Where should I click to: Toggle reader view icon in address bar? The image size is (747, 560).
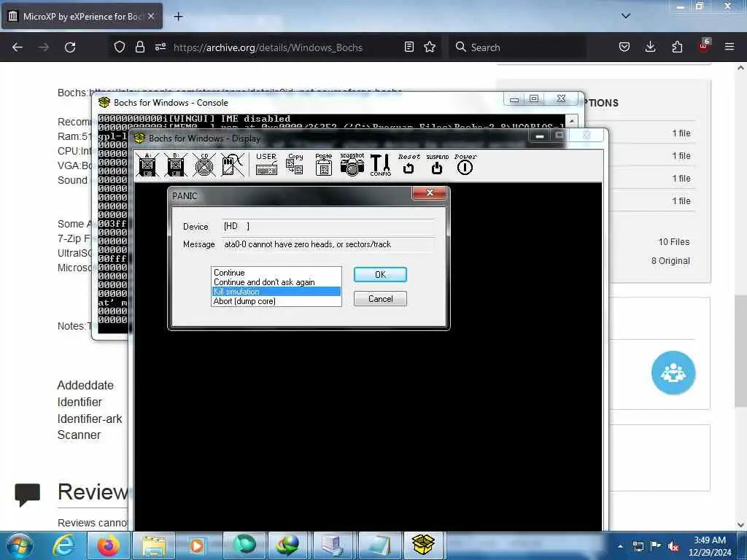[409, 47]
